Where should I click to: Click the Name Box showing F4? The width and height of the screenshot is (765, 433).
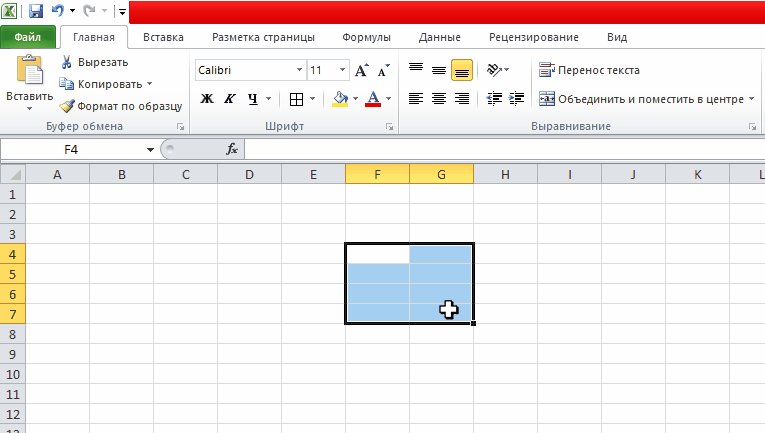pyautogui.click(x=71, y=150)
